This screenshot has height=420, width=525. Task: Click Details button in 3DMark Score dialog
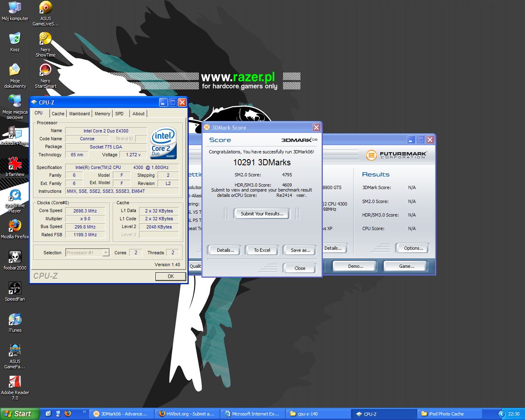(x=225, y=250)
